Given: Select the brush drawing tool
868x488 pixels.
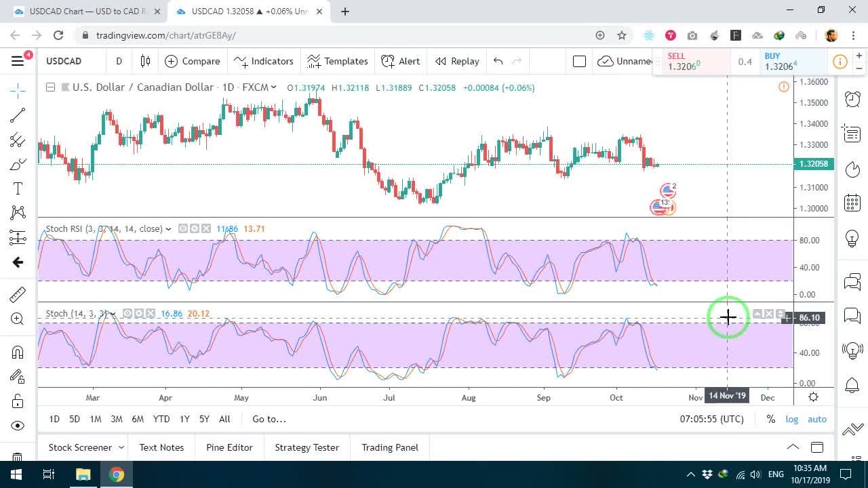Looking at the screenshot, I should [18, 165].
